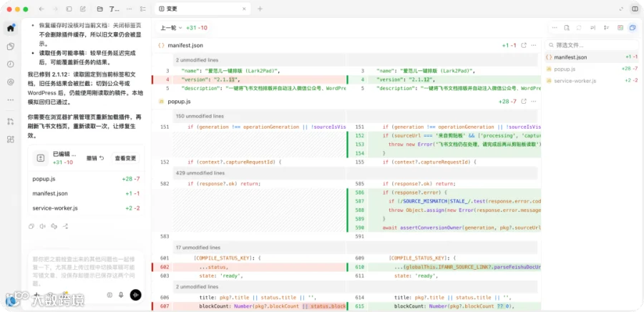Click the removed line '...status,'
The height and width of the screenshot is (312, 644).
(x=249, y=267)
